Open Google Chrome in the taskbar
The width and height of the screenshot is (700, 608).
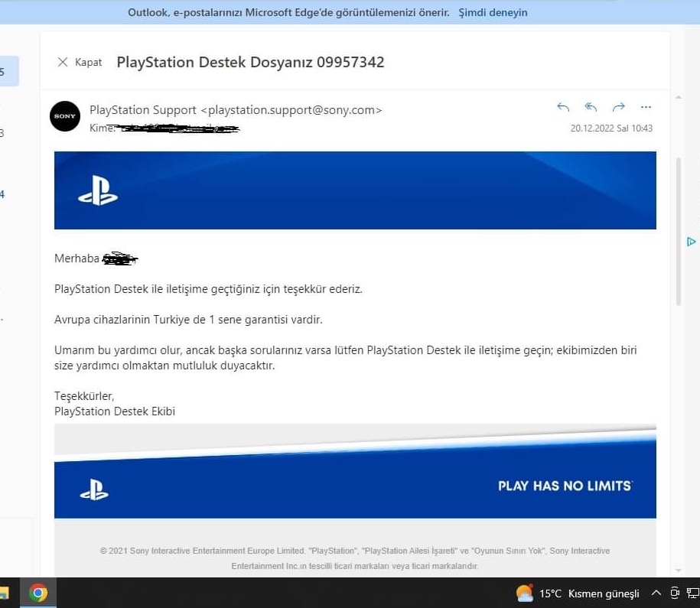(x=38, y=593)
